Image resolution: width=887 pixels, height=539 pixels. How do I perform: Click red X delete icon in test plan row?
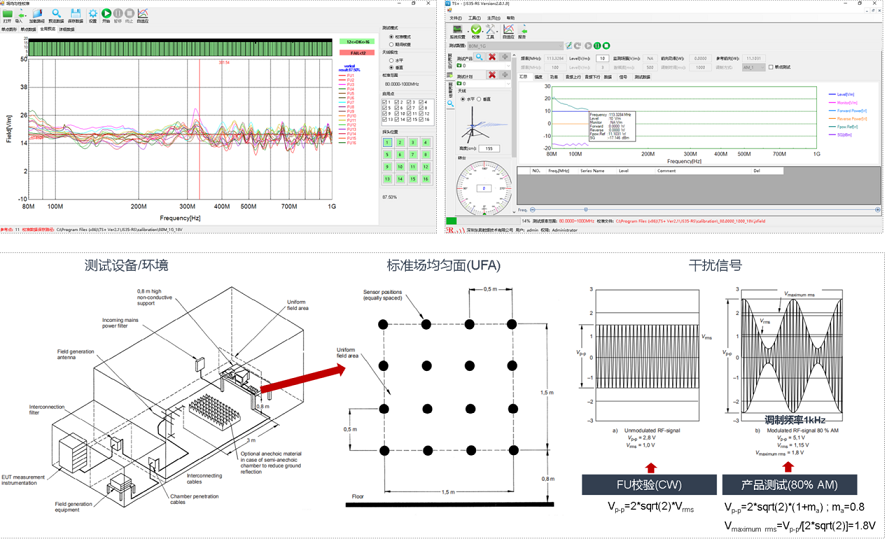492,75
